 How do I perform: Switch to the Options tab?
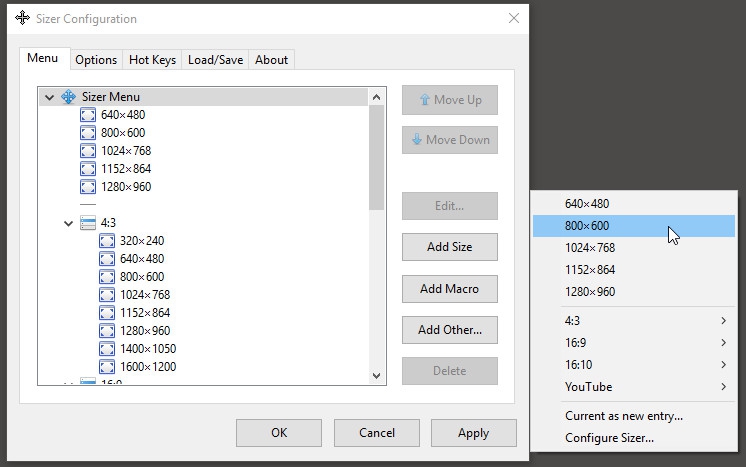pyautogui.click(x=96, y=60)
